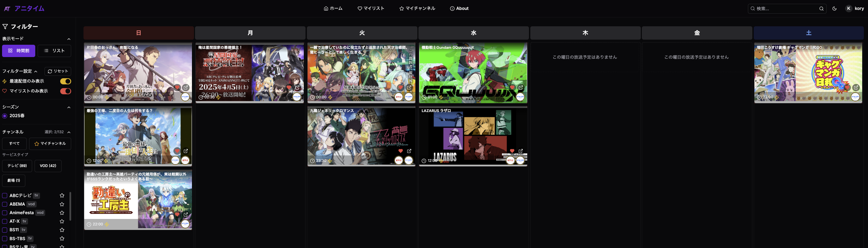Click the 検索 search input field

point(787,9)
